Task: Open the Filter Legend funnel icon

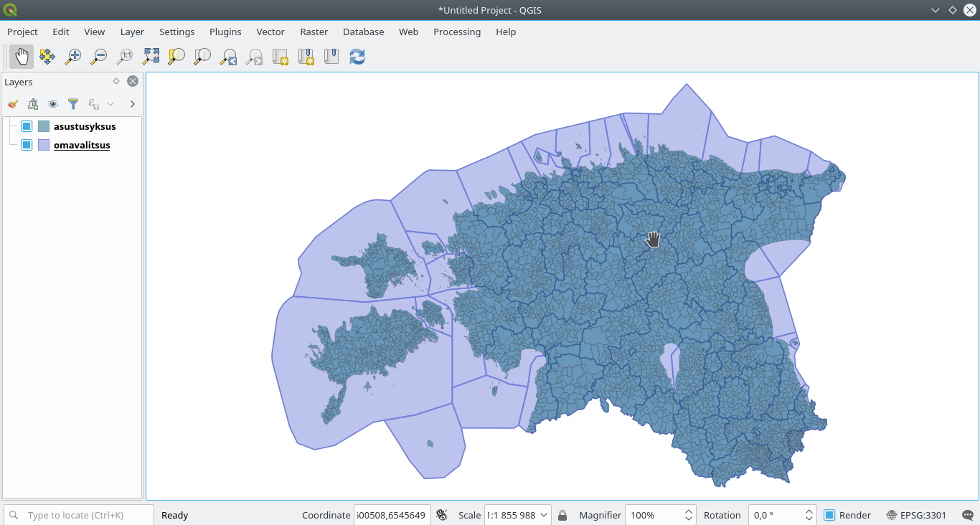Action: (x=72, y=104)
